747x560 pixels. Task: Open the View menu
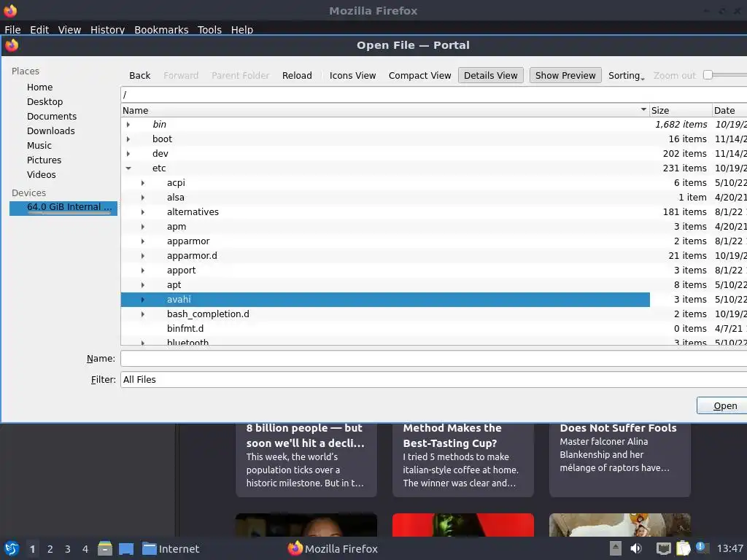(x=69, y=29)
